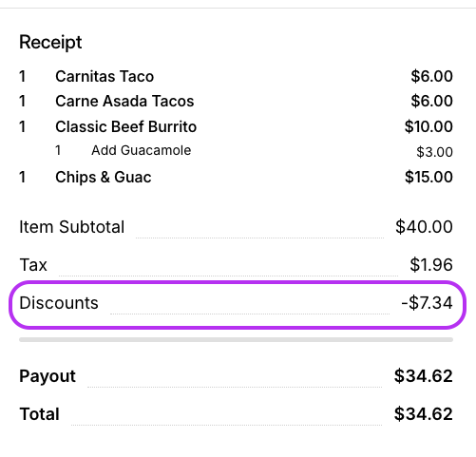Click the Tax label

click(x=33, y=265)
